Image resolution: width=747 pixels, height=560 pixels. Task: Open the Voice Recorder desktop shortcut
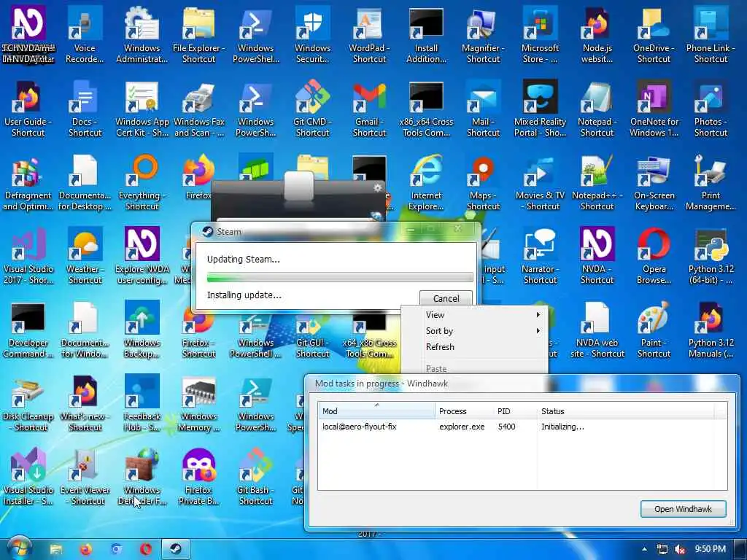85,34
